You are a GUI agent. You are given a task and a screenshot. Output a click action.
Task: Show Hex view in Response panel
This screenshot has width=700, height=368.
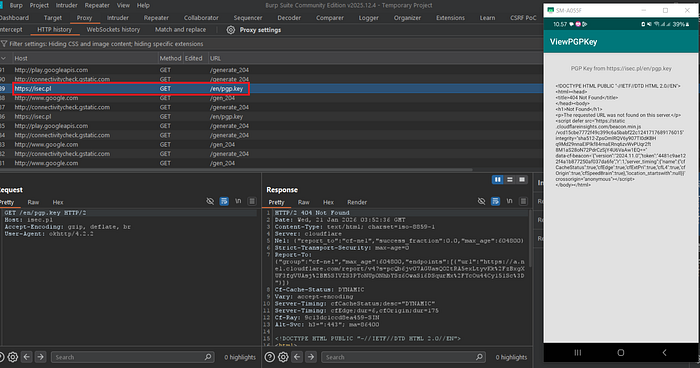[328, 202]
